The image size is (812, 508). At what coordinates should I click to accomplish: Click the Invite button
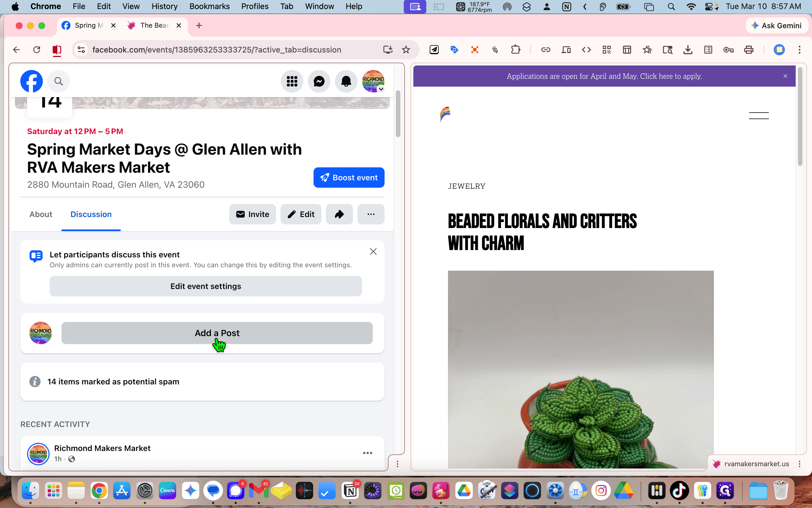[x=252, y=214]
